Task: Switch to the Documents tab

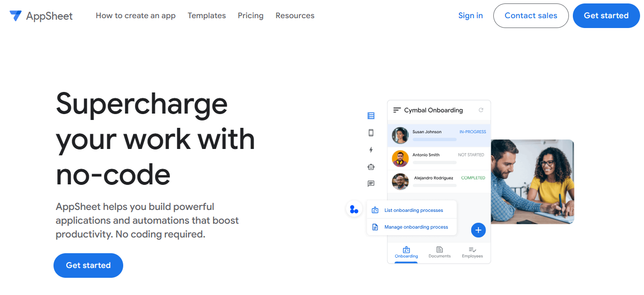Action: (x=439, y=253)
